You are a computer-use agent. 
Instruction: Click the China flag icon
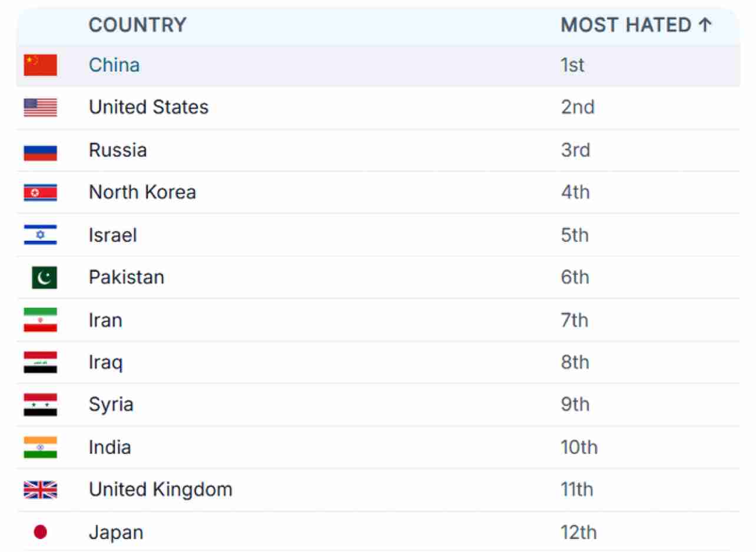pos(40,65)
